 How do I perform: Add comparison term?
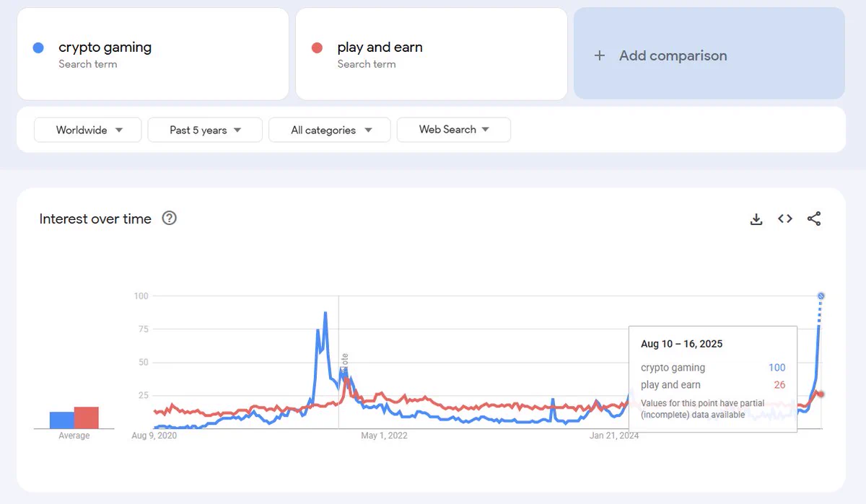pyautogui.click(x=709, y=53)
